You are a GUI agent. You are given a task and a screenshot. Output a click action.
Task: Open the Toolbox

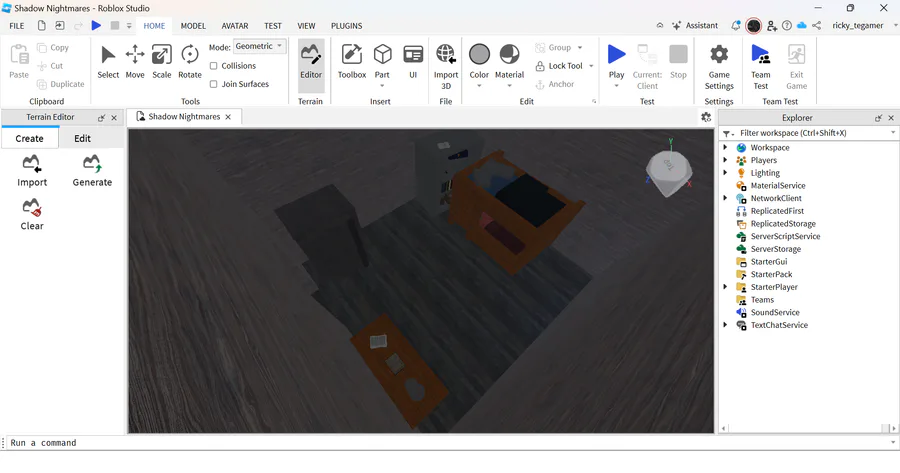tap(352, 62)
